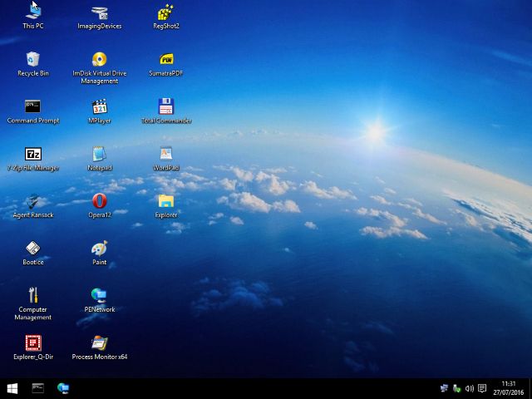Image resolution: width=532 pixels, height=399 pixels.
Task: Select the RegShot2 desktop icon
Action: [x=166, y=12]
